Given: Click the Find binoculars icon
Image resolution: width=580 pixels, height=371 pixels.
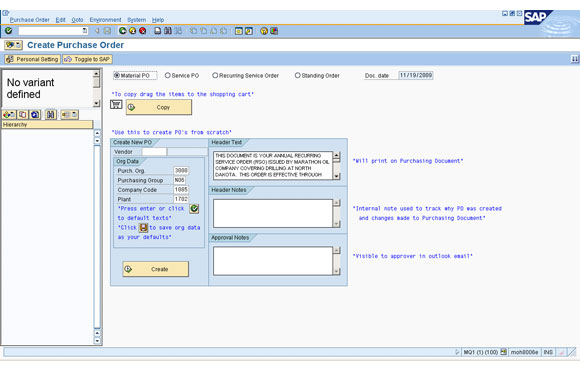Looking at the screenshot, I should tap(168, 31).
